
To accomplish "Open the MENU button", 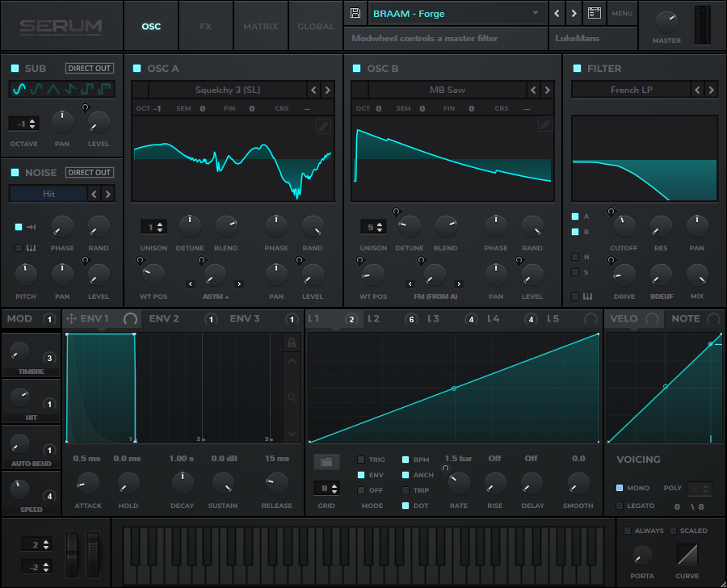I will coord(622,14).
